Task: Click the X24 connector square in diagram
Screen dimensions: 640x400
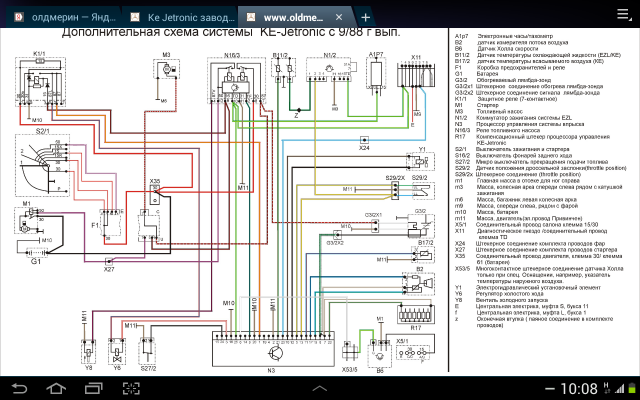Action: pos(364,140)
